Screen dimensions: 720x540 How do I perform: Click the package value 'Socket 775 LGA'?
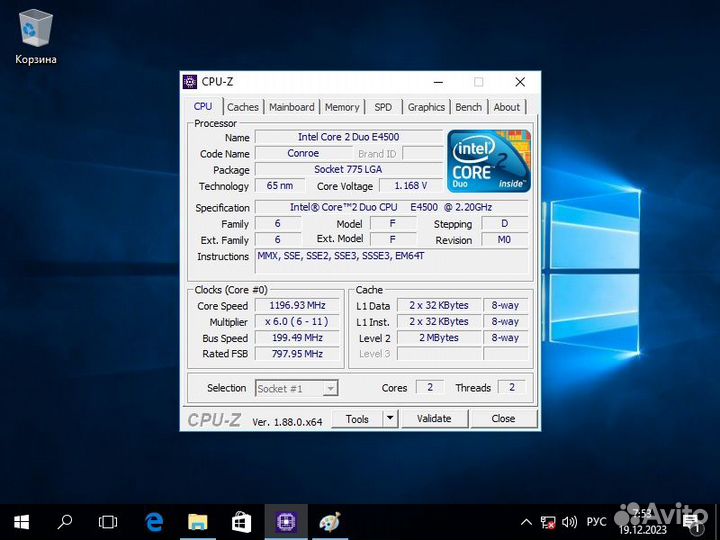349,169
